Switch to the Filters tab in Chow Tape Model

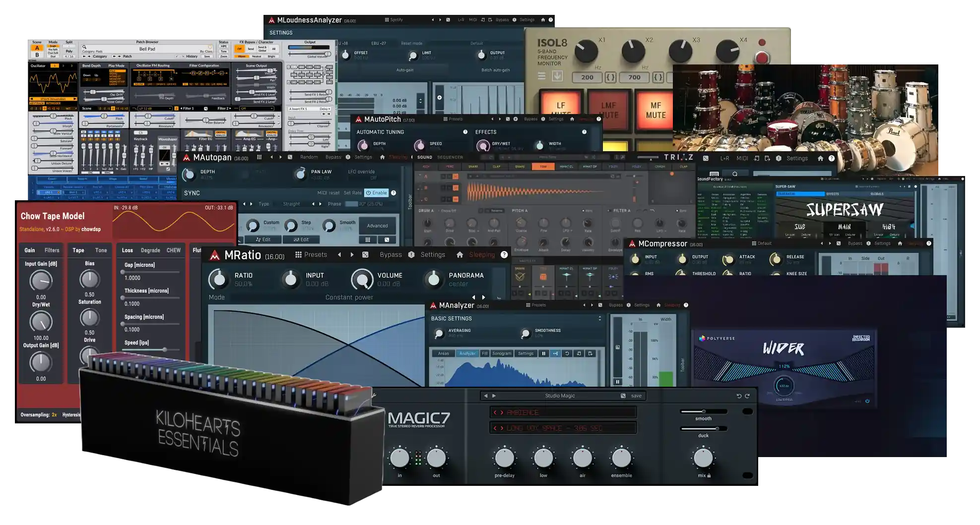coord(52,250)
